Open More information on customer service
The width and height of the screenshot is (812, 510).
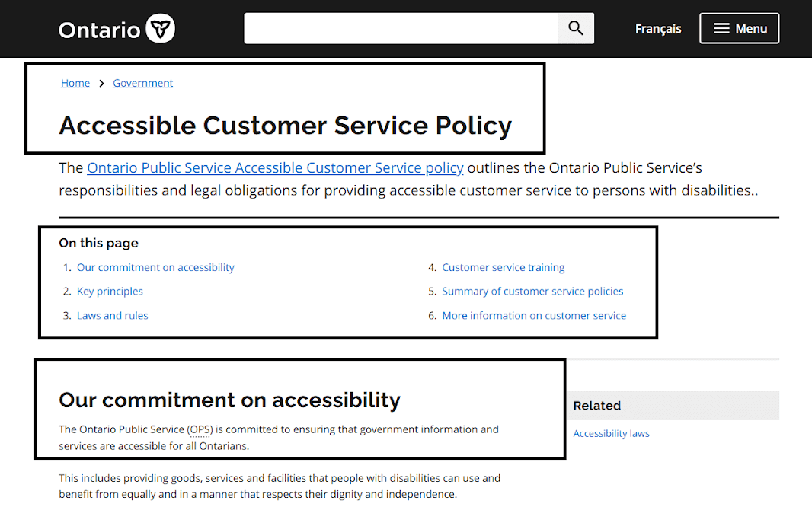point(534,315)
